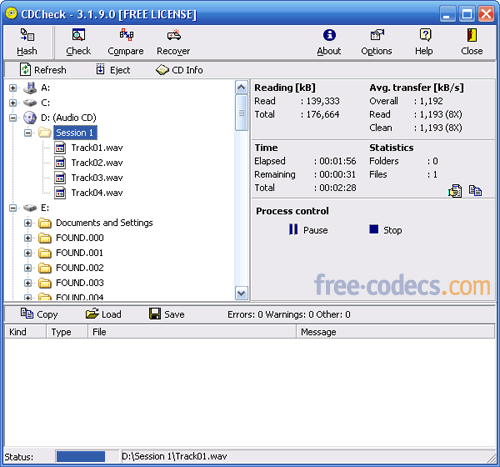Image resolution: width=500 pixels, height=467 pixels.
Task: Load an error log file
Action: pyautogui.click(x=104, y=314)
